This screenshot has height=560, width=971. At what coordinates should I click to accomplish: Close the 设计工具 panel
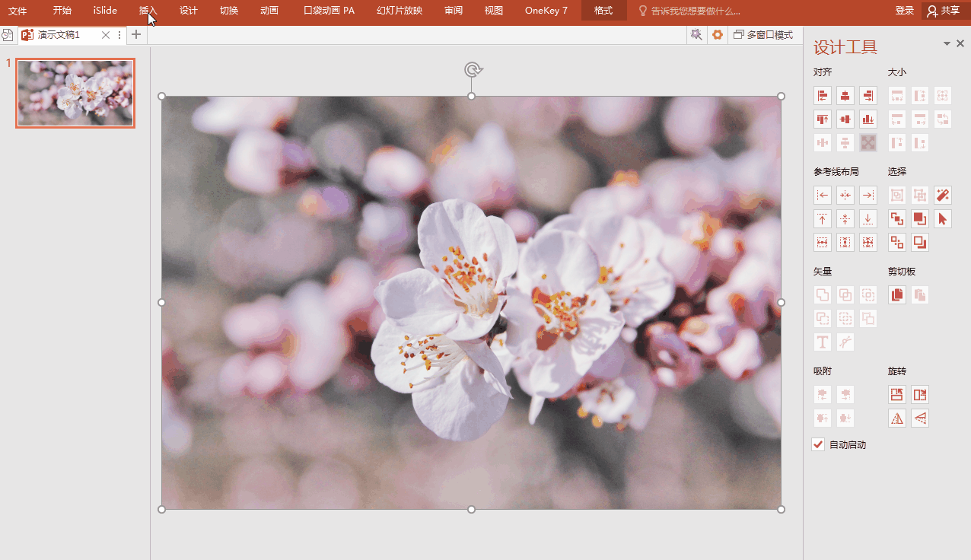[x=960, y=44]
